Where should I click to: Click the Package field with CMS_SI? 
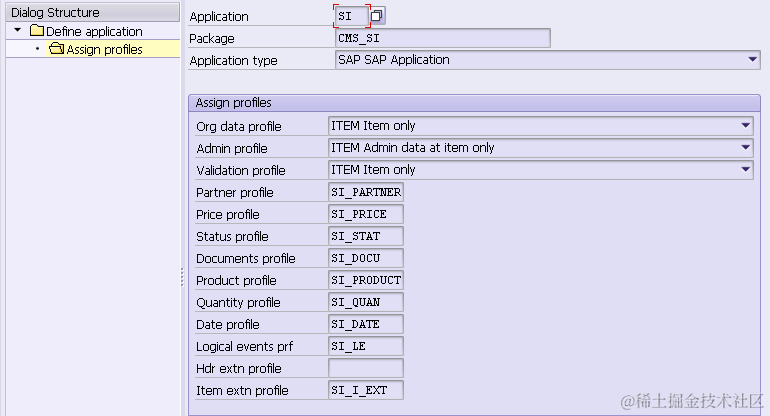(442, 38)
